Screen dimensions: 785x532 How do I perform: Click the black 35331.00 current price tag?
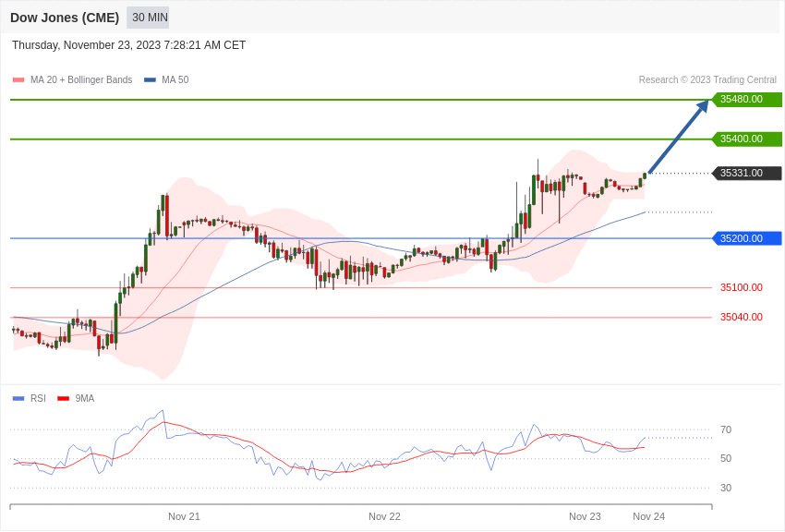tap(746, 173)
